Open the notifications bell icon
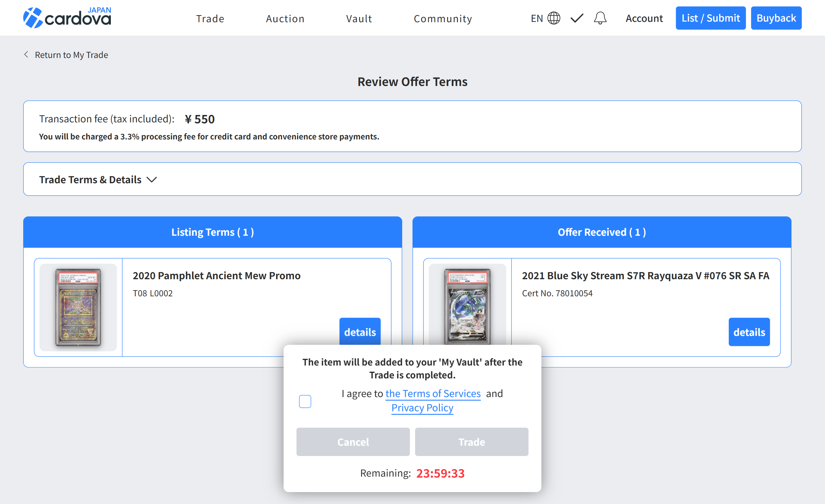This screenshot has height=504, width=825. click(x=600, y=18)
